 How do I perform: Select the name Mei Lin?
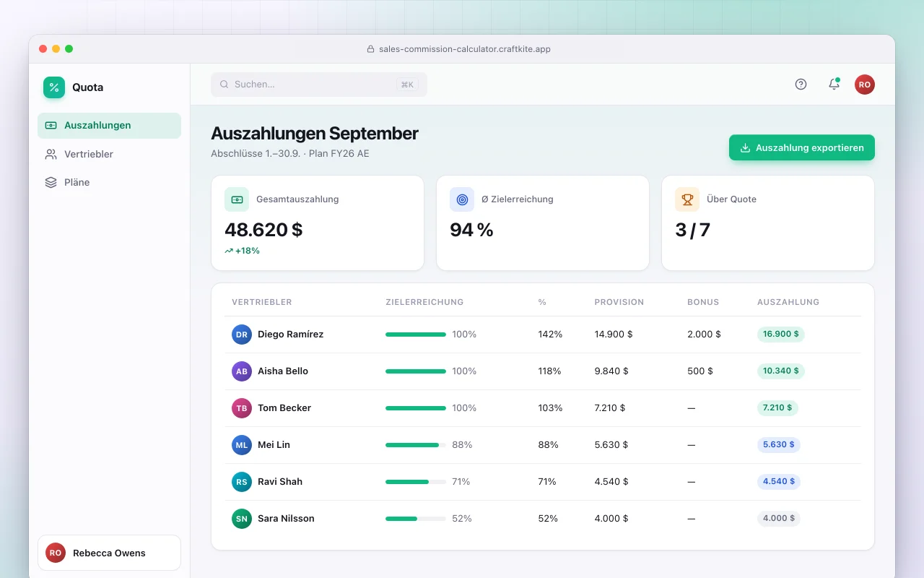point(274,445)
